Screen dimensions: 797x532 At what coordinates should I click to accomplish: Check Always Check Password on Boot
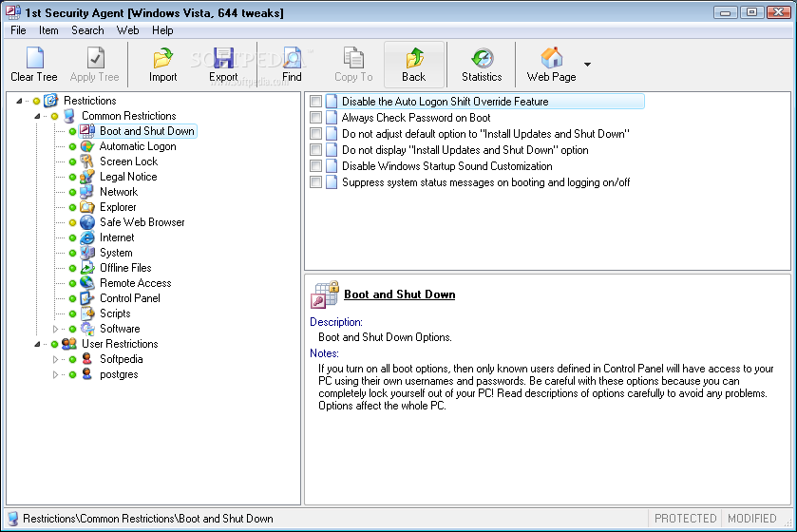point(315,118)
